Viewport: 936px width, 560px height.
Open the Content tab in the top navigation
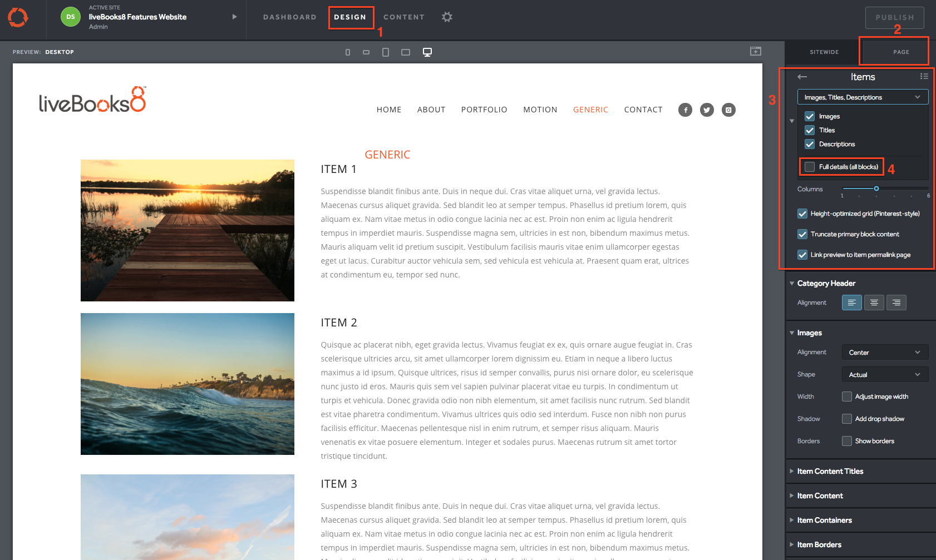coord(403,17)
